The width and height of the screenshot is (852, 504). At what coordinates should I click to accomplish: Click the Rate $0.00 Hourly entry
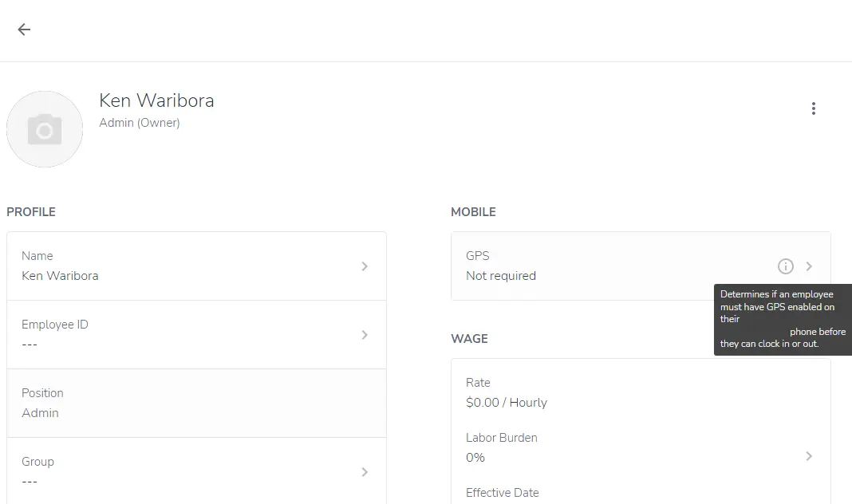558,392
